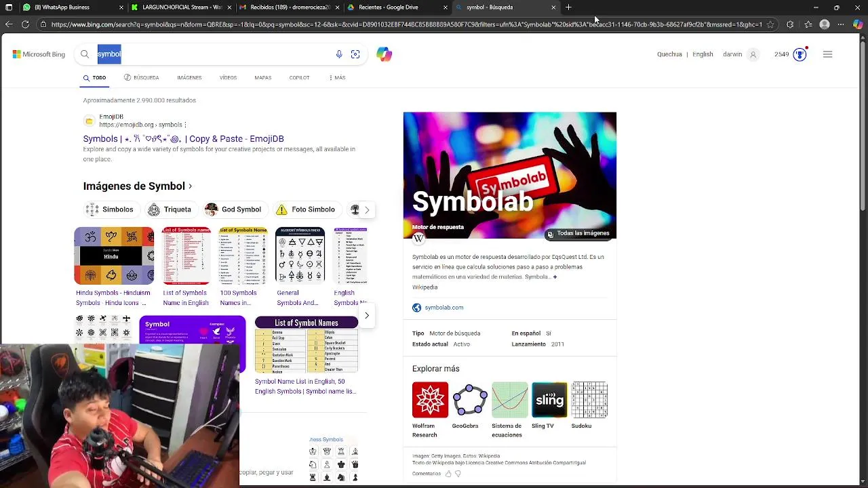Switch to the COPILOT tab
Image resolution: width=868 pixels, height=488 pixels.
[x=299, y=78]
